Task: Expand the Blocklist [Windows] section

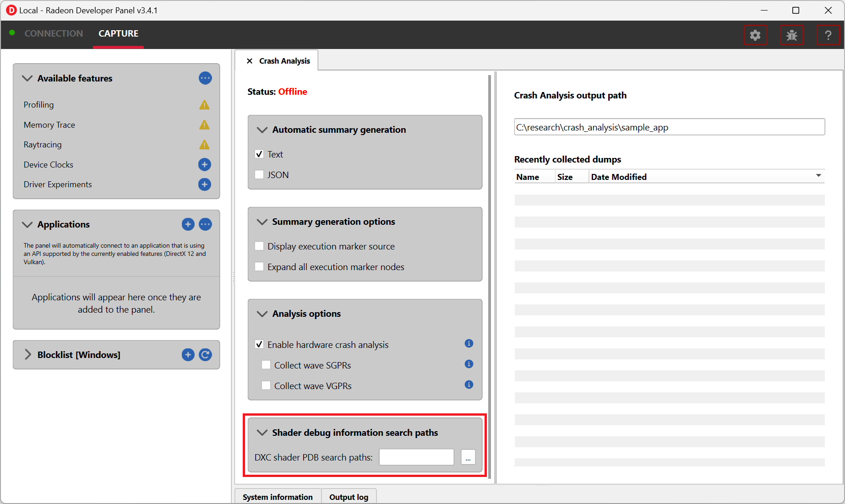Action: 28,355
